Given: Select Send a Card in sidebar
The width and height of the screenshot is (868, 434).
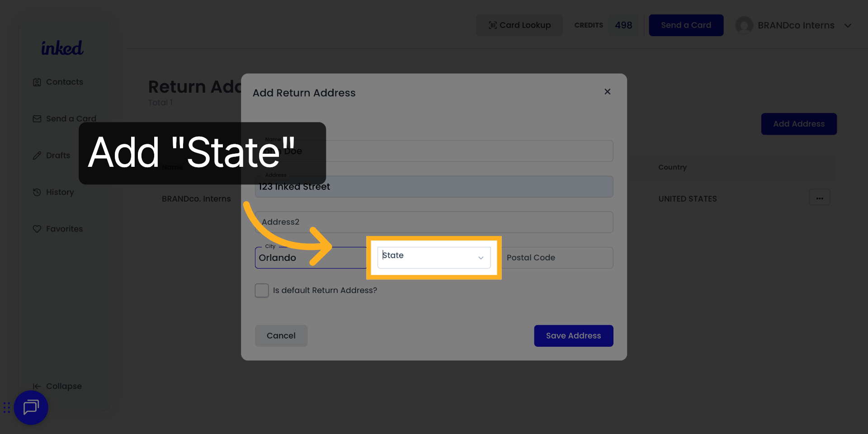Looking at the screenshot, I should click(71, 118).
